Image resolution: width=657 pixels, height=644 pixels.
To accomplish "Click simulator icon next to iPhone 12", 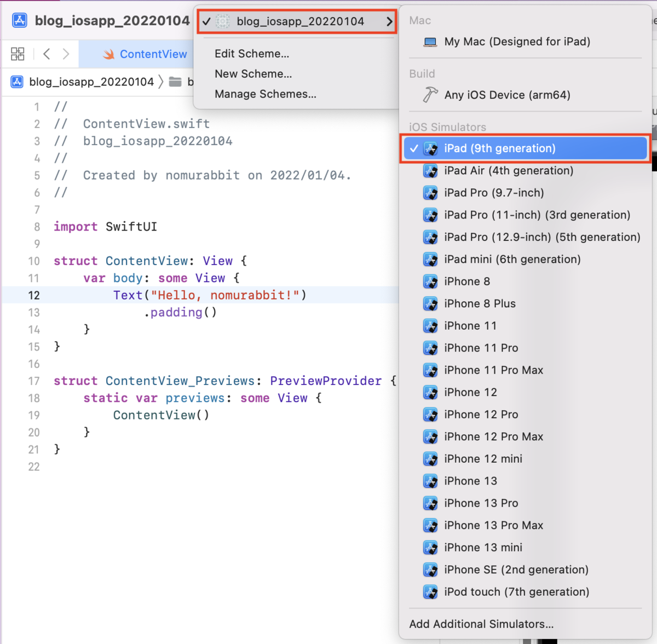I will [x=431, y=393].
